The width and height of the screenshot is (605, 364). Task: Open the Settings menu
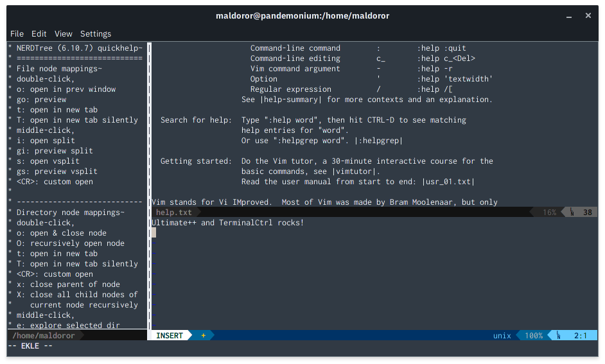tap(96, 33)
